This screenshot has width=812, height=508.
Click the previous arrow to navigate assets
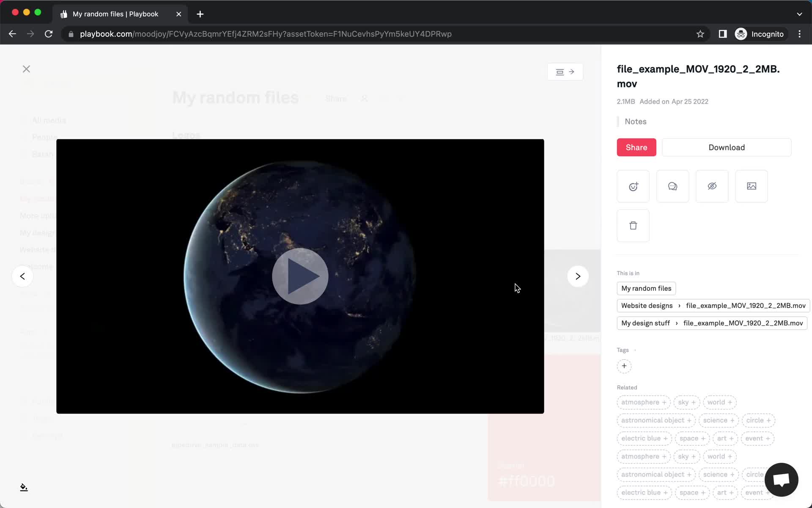point(22,276)
